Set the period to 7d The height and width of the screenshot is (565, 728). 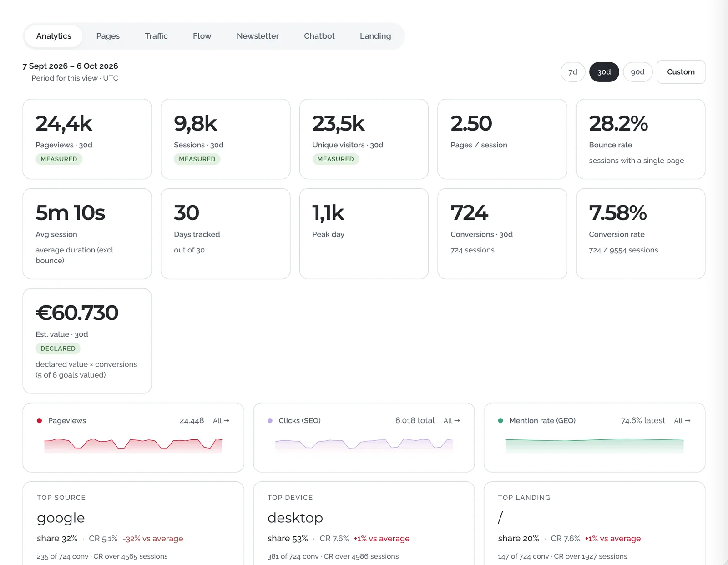[x=573, y=72]
